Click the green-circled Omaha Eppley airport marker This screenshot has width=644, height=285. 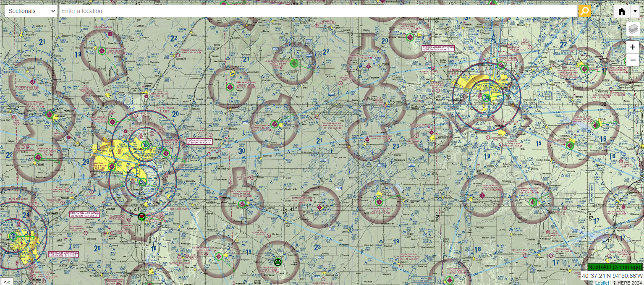click(146, 144)
